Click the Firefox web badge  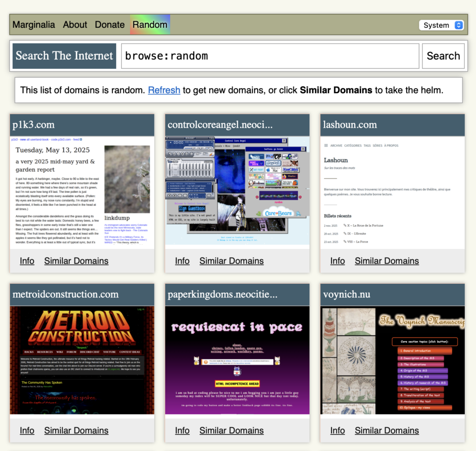290,176
